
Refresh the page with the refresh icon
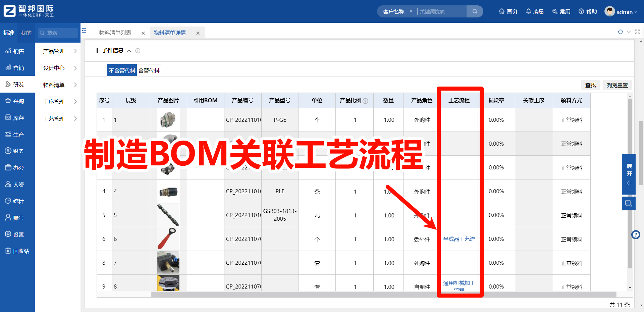621,32
